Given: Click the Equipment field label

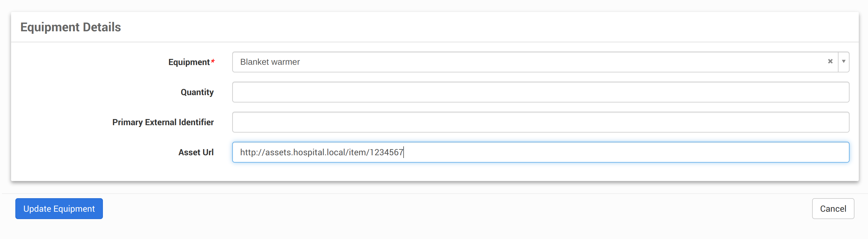Looking at the screenshot, I should pos(189,62).
